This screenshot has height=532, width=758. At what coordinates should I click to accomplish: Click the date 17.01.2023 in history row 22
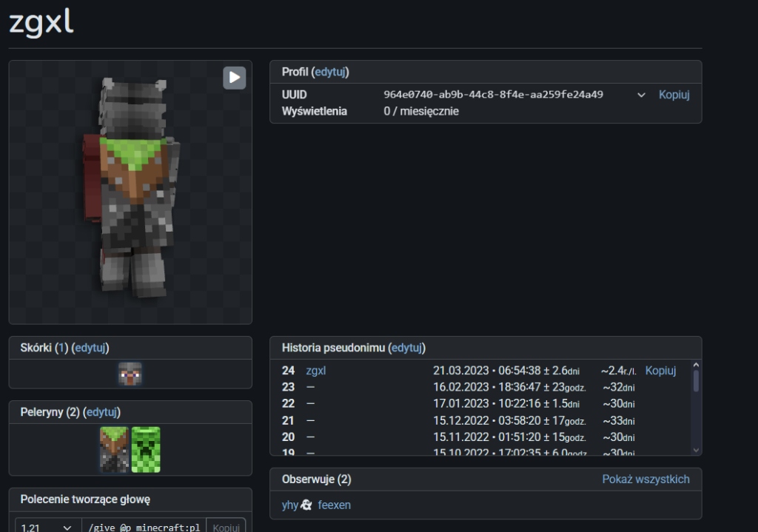click(461, 403)
